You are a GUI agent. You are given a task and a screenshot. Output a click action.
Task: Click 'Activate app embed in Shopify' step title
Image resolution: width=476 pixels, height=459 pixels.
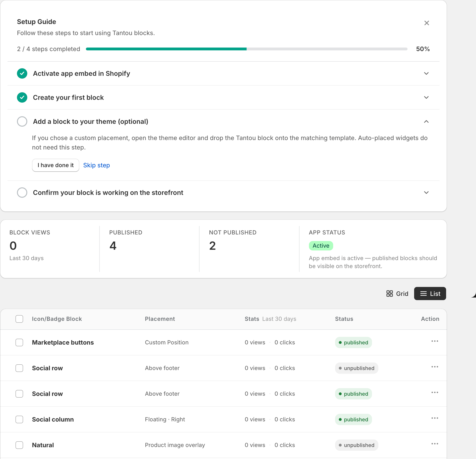pos(82,73)
